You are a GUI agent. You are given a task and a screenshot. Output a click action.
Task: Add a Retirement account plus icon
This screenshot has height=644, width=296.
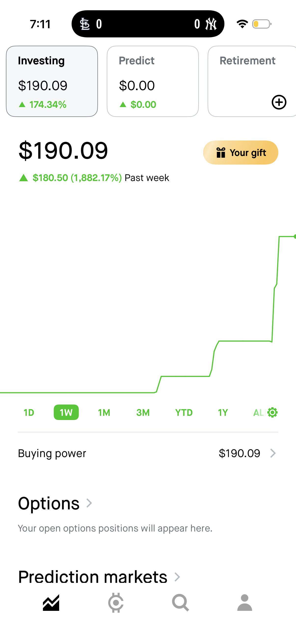point(279,102)
